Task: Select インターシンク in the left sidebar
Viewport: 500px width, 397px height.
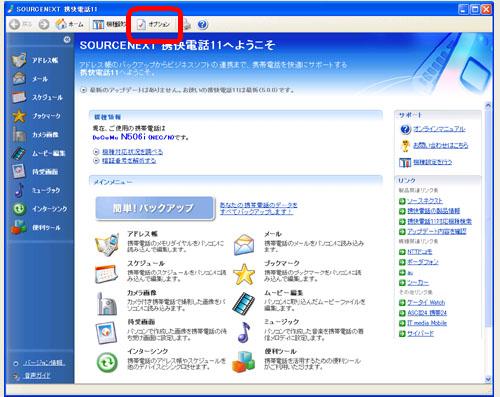Action: (40, 209)
